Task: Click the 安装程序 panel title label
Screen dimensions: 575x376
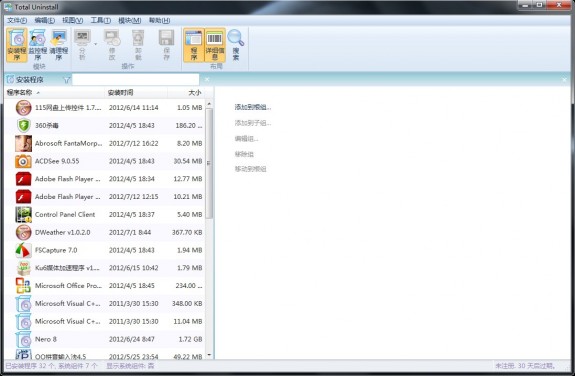Action: click(30, 80)
